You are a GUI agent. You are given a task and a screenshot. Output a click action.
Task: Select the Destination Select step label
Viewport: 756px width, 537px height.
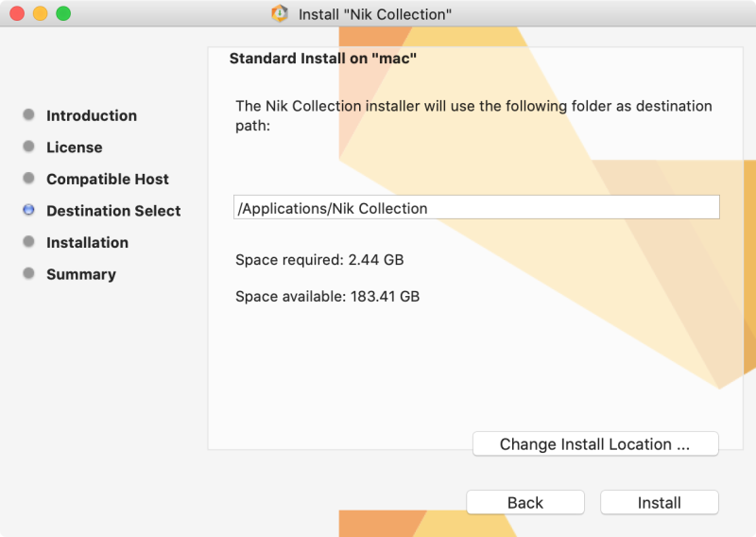tap(113, 211)
